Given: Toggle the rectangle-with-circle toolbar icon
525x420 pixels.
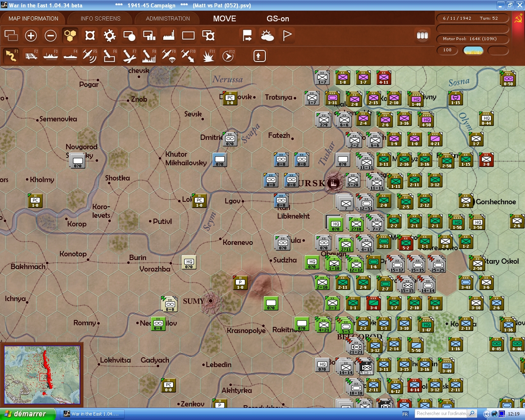Looking at the screenshot, I should (129, 36).
